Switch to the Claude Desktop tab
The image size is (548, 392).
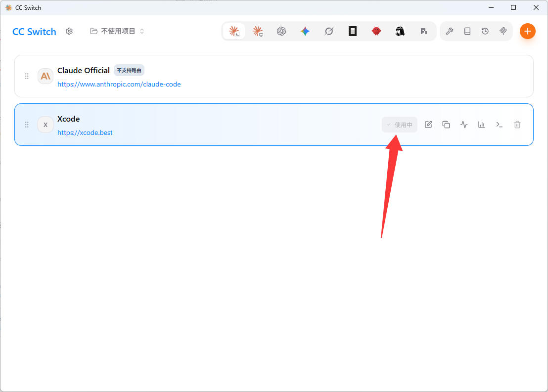(x=258, y=32)
